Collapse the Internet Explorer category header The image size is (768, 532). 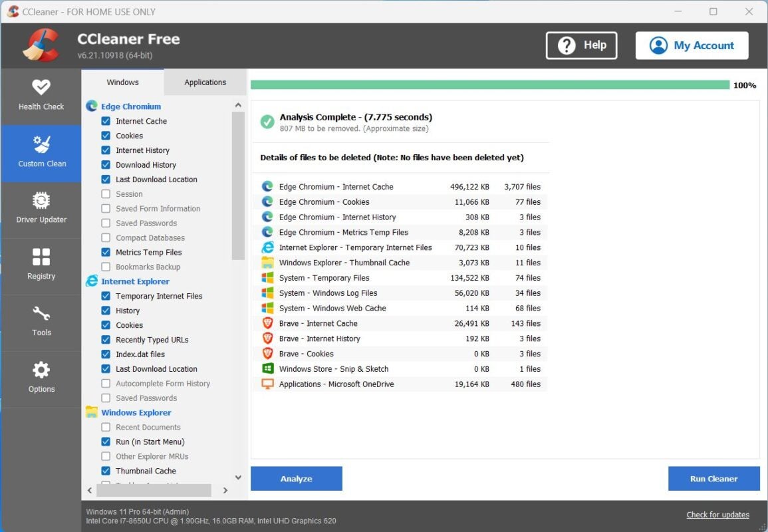(135, 281)
